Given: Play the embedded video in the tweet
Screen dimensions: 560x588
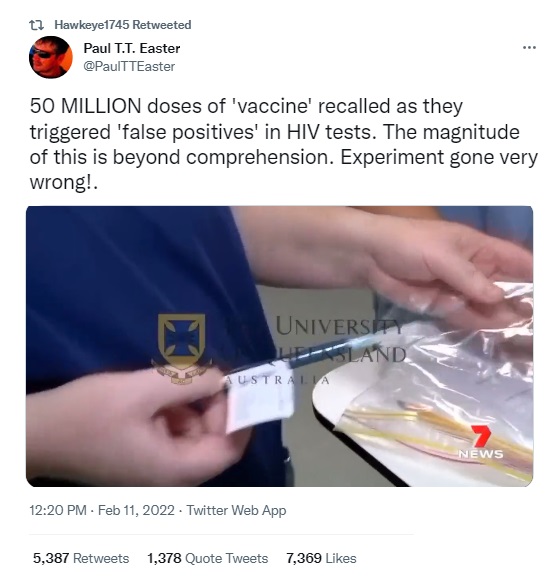Looking at the screenshot, I should (279, 346).
